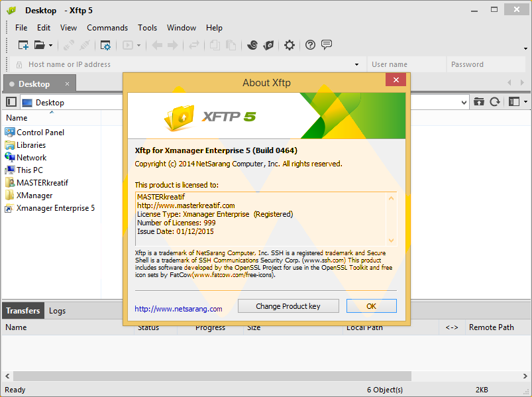Viewport: 532px width, 397px height.
Task: Click the transfers Name column header
Action: (x=68, y=327)
